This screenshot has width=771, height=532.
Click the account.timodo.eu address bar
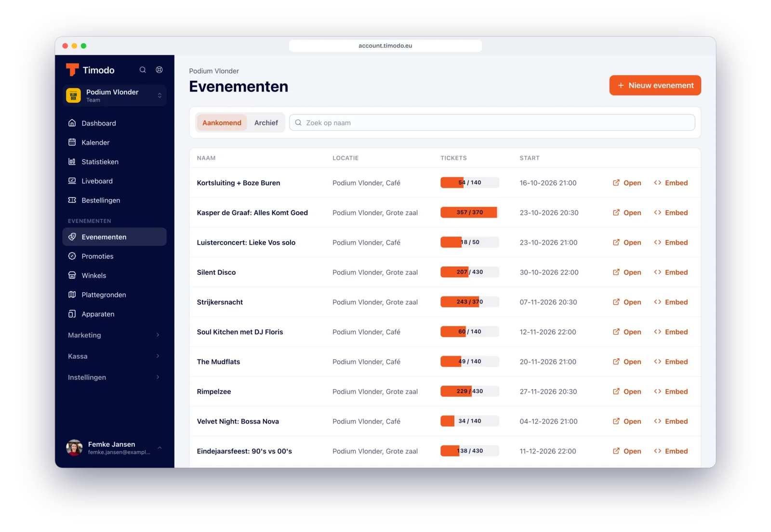click(385, 46)
